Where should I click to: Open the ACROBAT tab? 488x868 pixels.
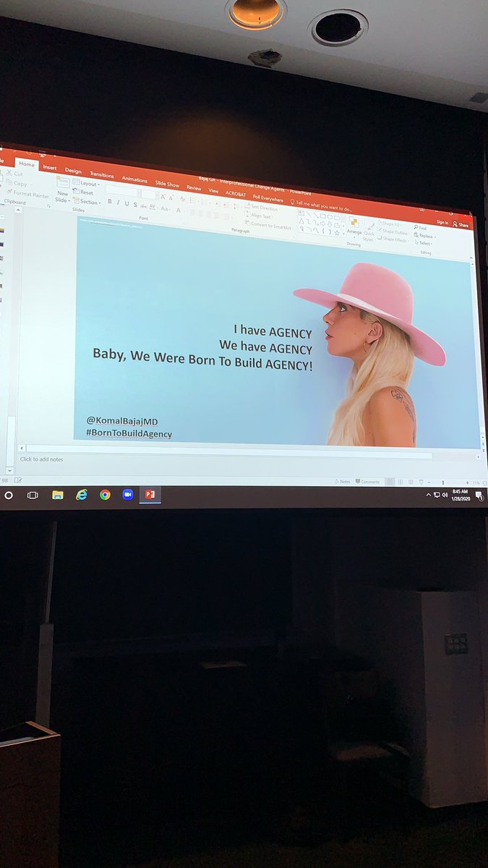(x=235, y=194)
